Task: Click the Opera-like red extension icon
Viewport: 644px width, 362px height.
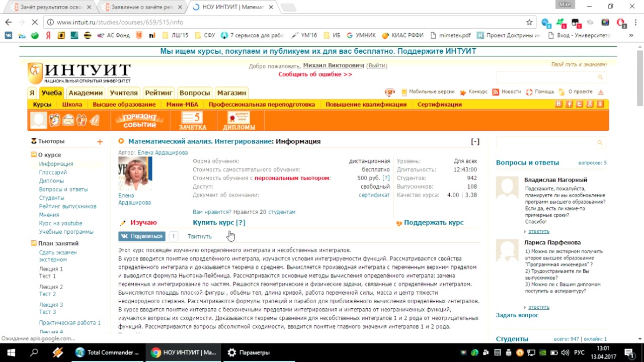Action: pos(621,22)
